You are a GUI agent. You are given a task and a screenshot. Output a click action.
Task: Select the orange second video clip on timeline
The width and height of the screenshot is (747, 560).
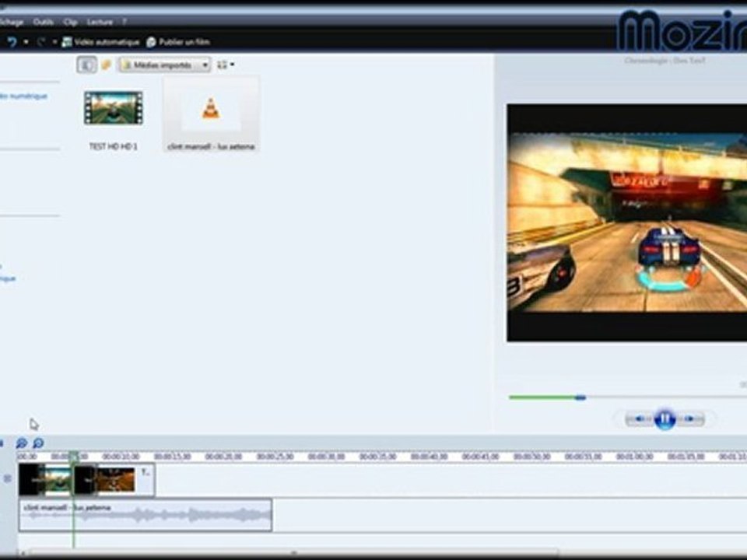tap(116, 480)
